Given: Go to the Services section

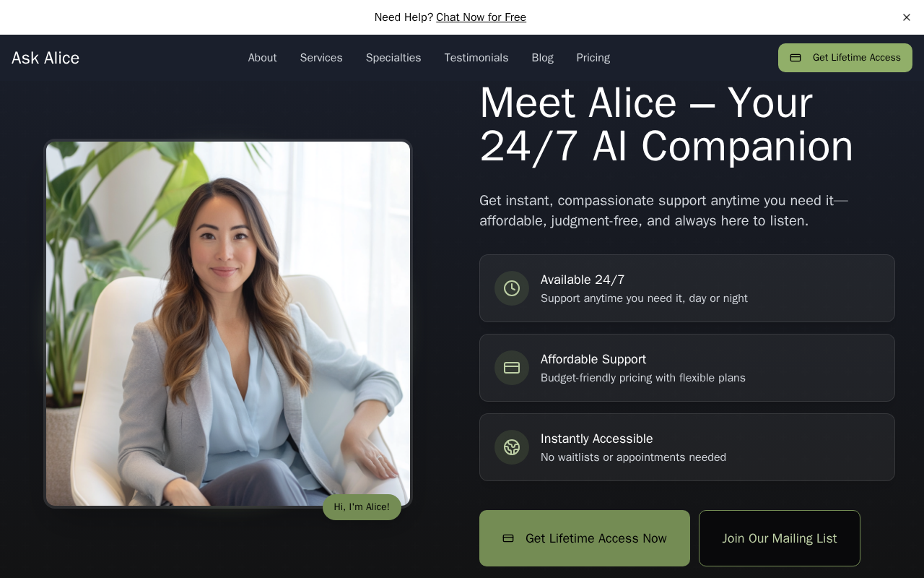Looking at the screenshot, I should [321, 58].
